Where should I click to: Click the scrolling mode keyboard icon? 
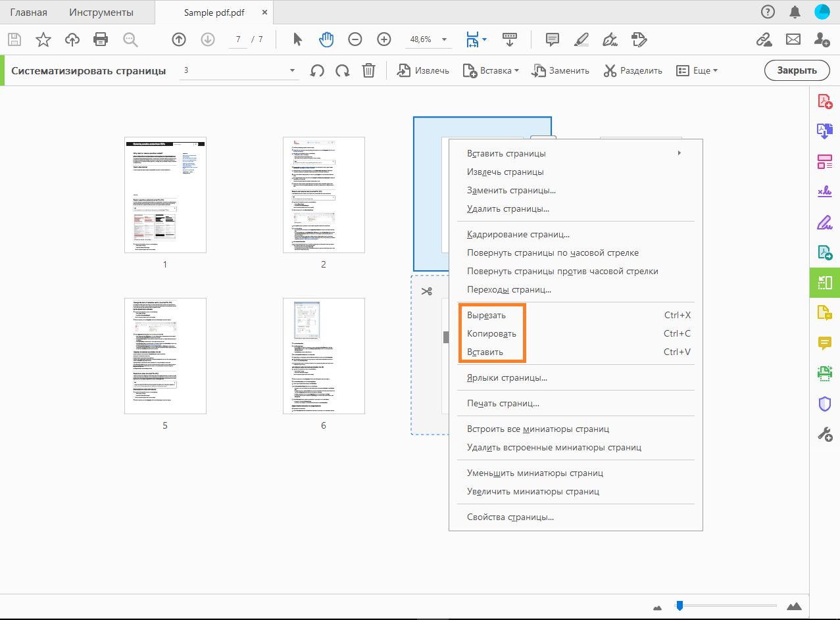(509, 39)
